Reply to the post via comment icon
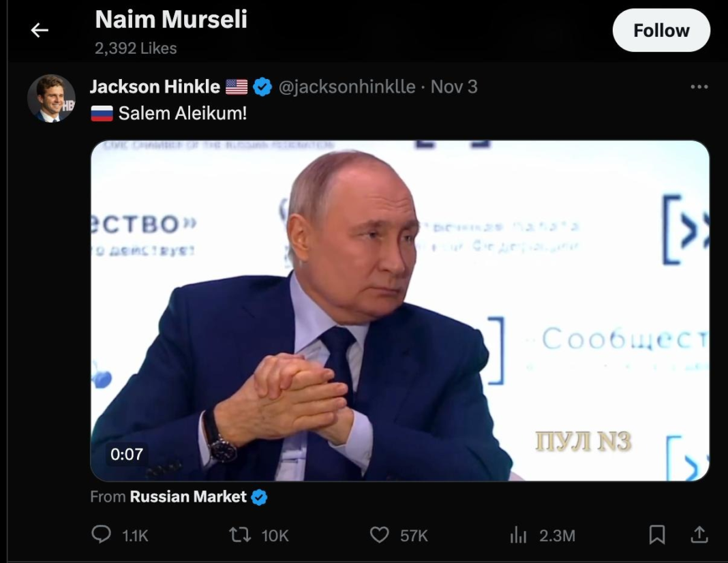 pos(101,535)
